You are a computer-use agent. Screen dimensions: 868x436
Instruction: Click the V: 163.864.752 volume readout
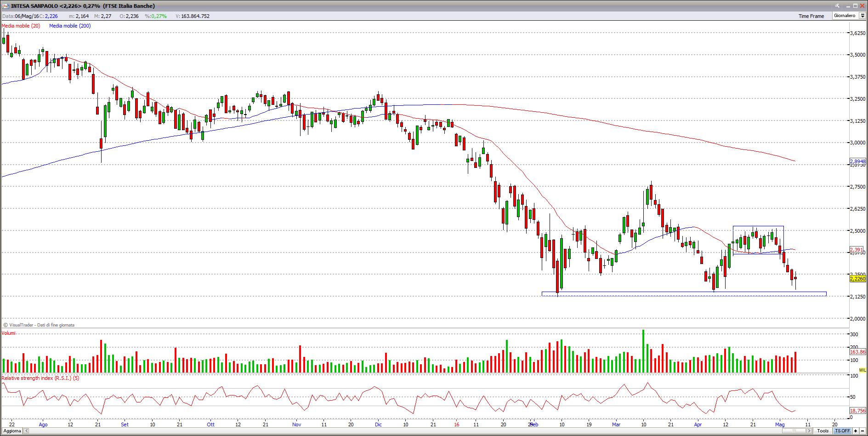point(193,16)
